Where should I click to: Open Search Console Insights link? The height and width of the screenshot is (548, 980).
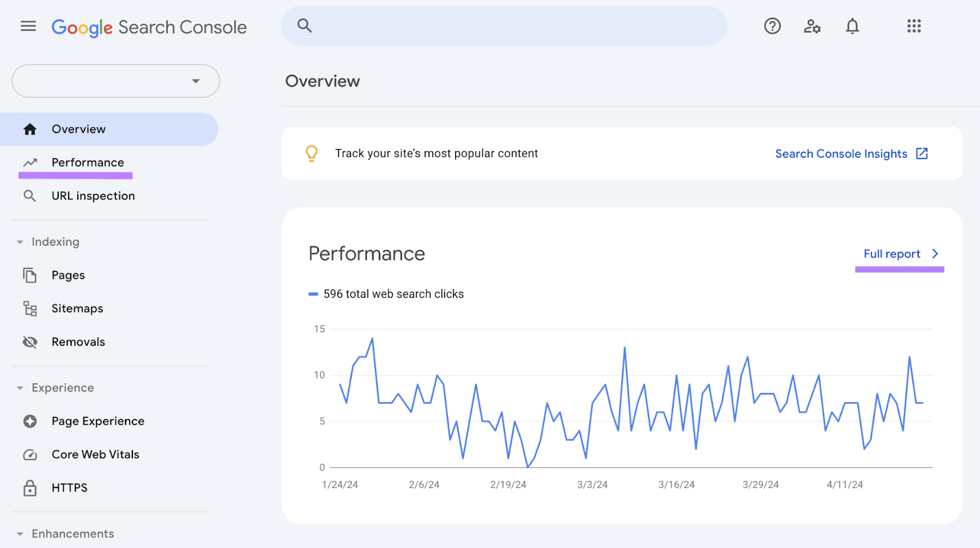[841, 154]
